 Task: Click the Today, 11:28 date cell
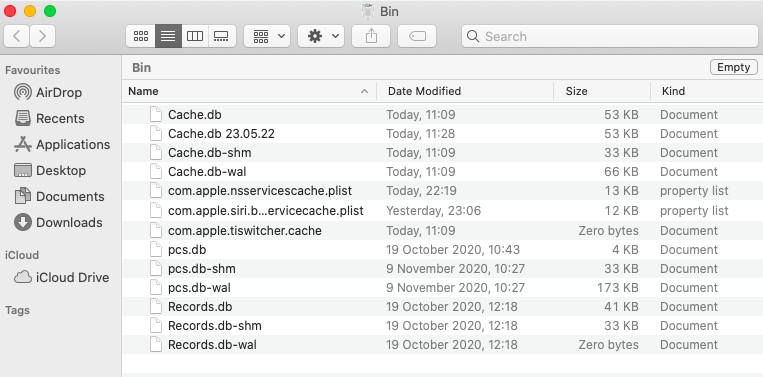(x=421, y=134)
